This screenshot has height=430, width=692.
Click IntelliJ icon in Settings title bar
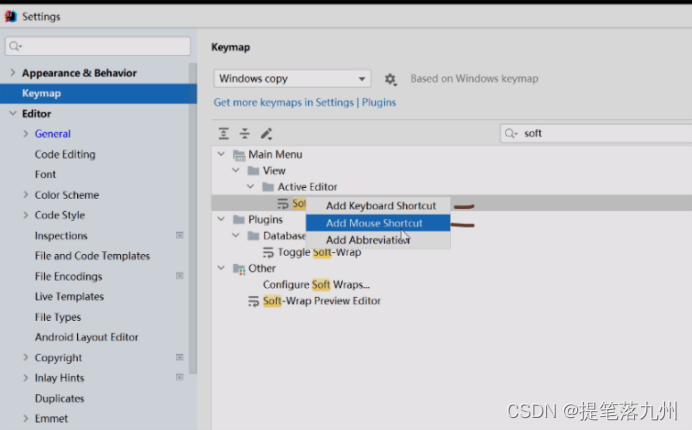(x=11, y=16)
